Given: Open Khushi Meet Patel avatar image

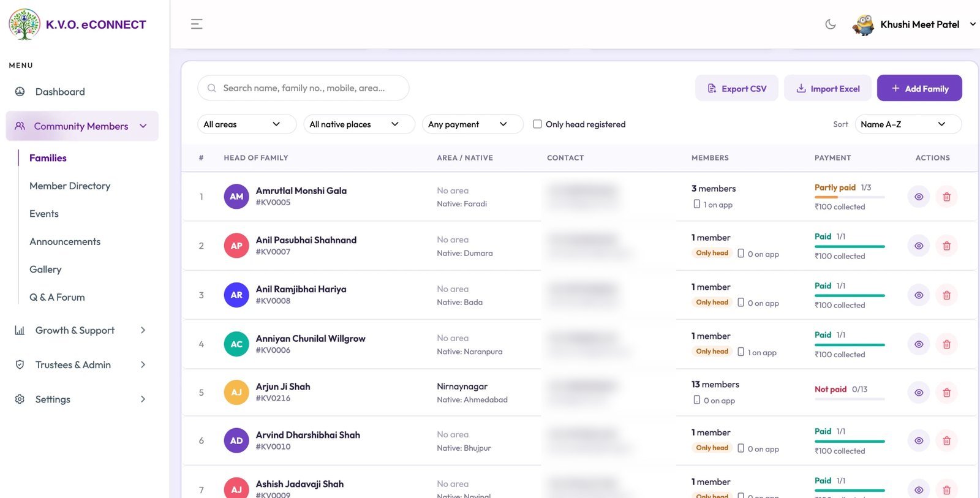Looking at the screenshot, I should point(863,25).
